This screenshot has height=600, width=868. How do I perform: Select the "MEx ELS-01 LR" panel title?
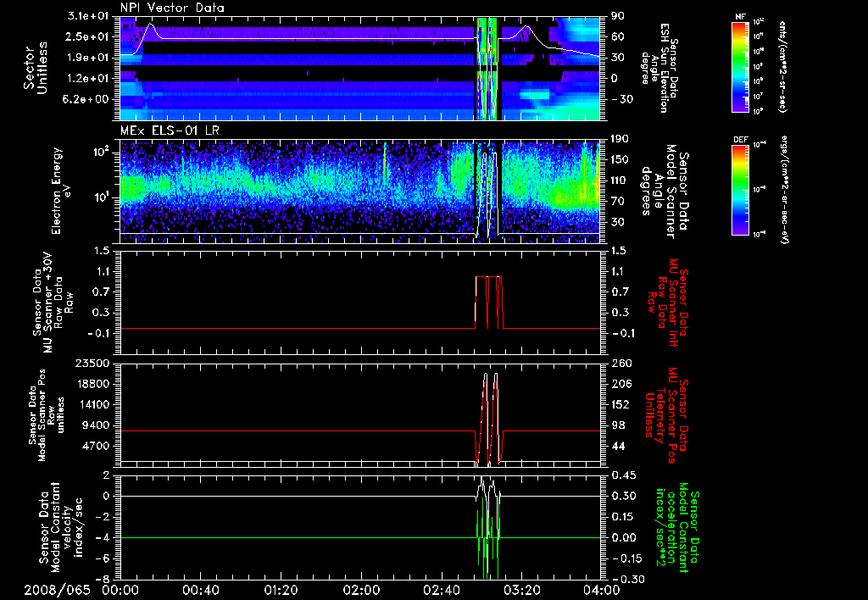[169, 131]
